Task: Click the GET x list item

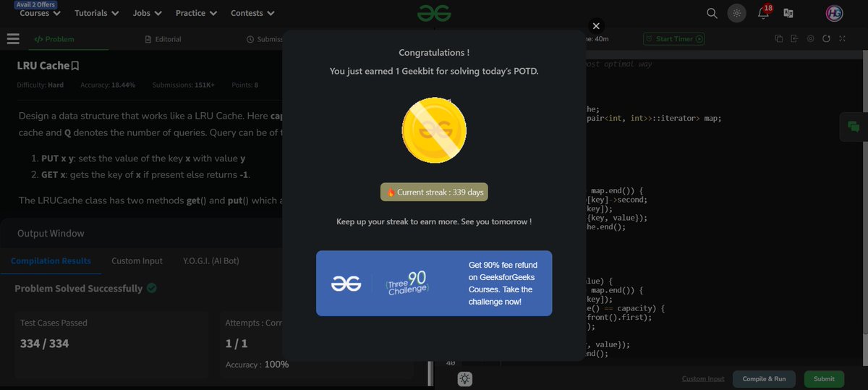Action: click(x=146, y=175)
